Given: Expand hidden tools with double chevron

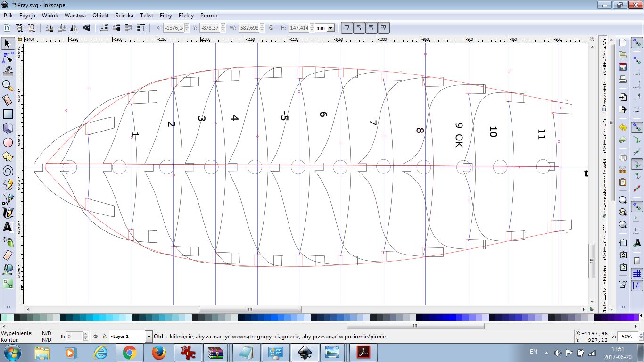Looking at the screenshot, I should [8, 307].
